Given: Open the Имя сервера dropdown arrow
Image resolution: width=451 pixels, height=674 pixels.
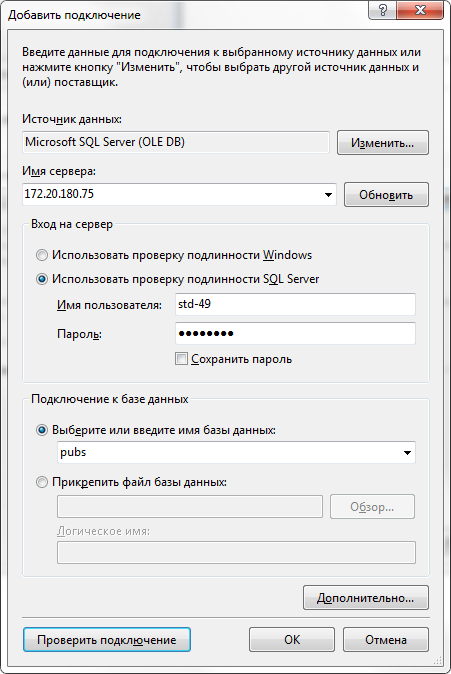Looking at the screenshot, I should coord(328,195).
